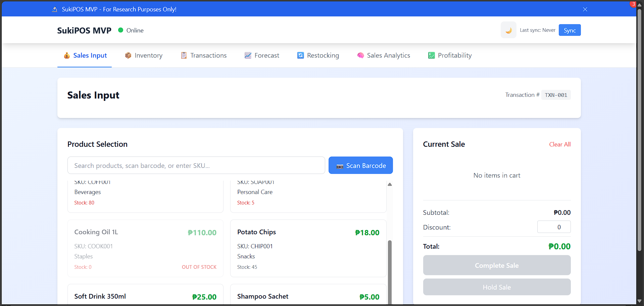This screenshot has height=306, width=644.
Task: Click the checklist icon beside Profitability
Action: pyautogui.click(x=431, y=55)
